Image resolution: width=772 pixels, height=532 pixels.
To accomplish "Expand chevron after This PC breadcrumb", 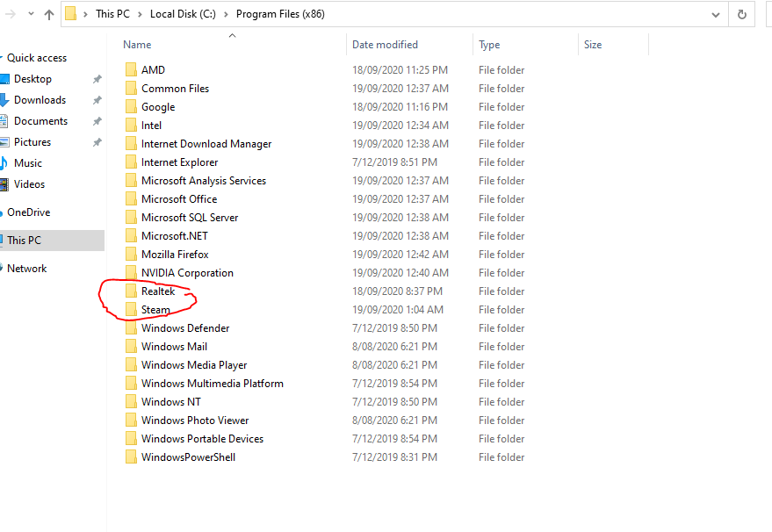I will coord(140,14).
